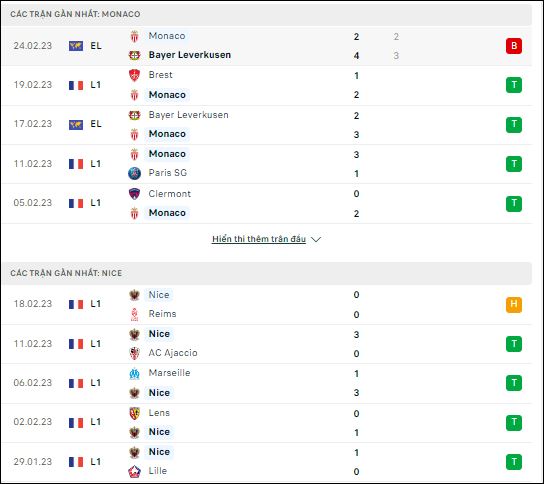Click the EL competition flag for 24.02.23
The height and width of the screenshot is (484, 544).
(x=76, y=46)
